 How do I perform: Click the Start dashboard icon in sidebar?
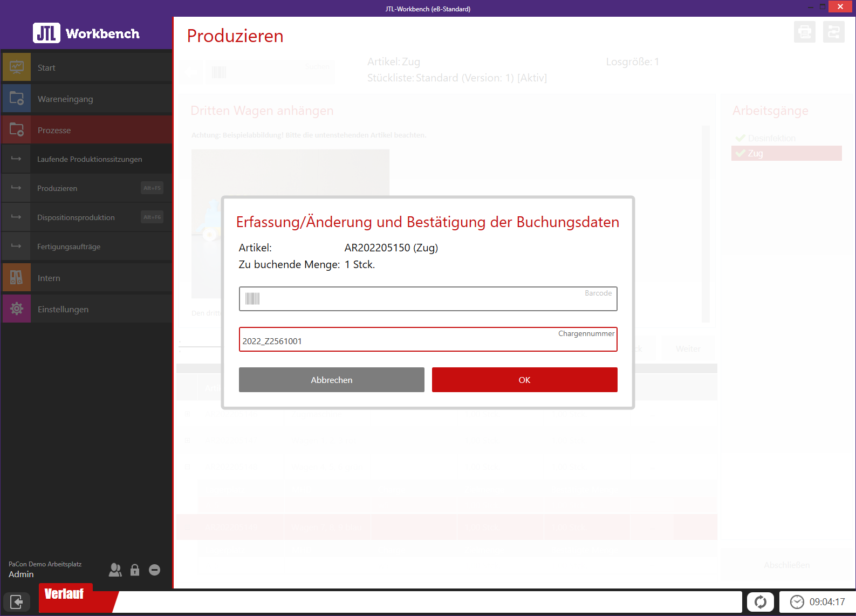click(17, 67)
